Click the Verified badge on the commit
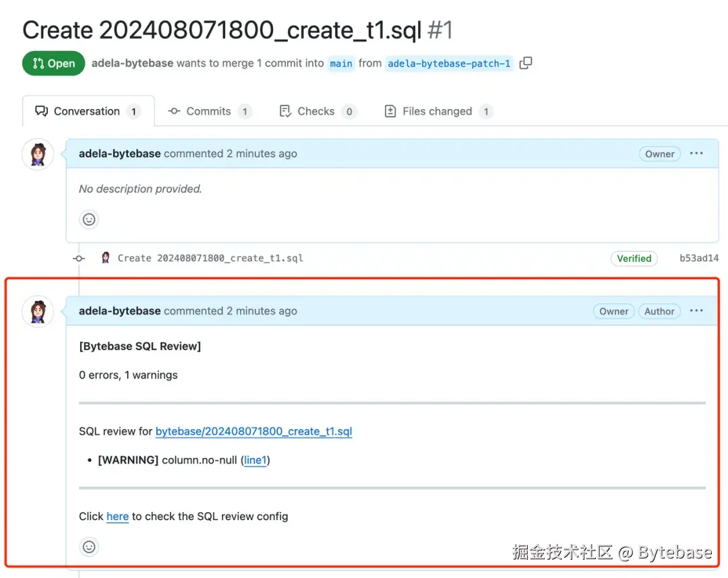 [x=634, y=259]
